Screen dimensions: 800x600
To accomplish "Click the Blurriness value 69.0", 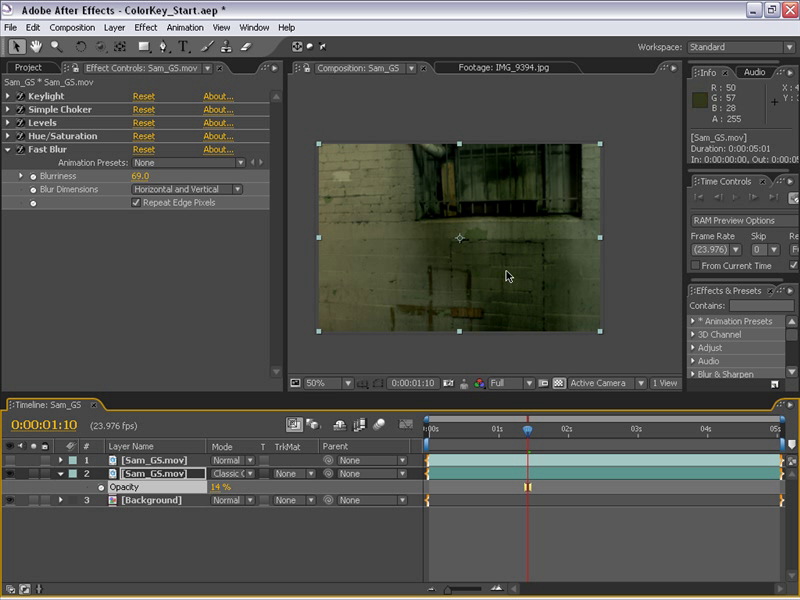I will pos(140,176).
